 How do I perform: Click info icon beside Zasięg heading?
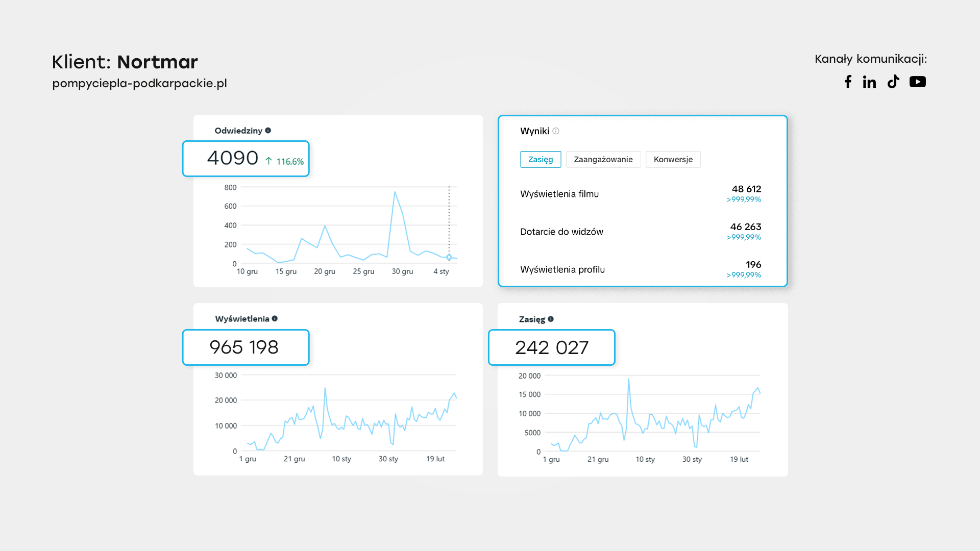551,319
